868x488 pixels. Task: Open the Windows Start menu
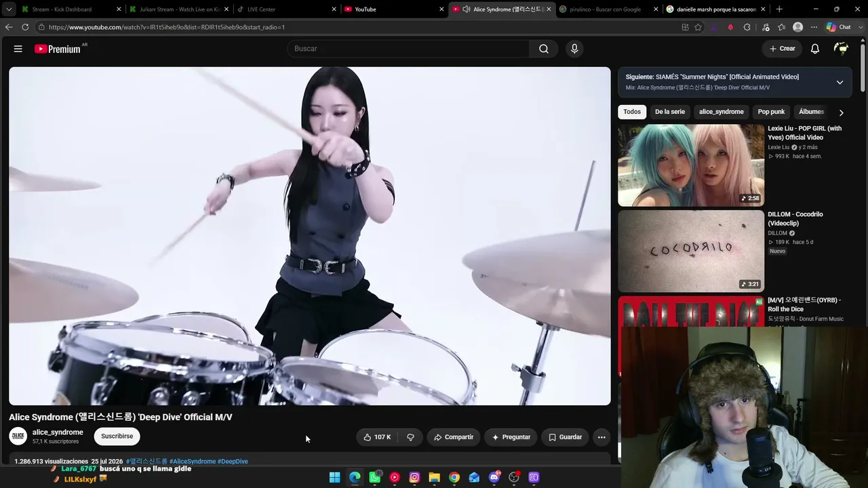tap(334, 478)
